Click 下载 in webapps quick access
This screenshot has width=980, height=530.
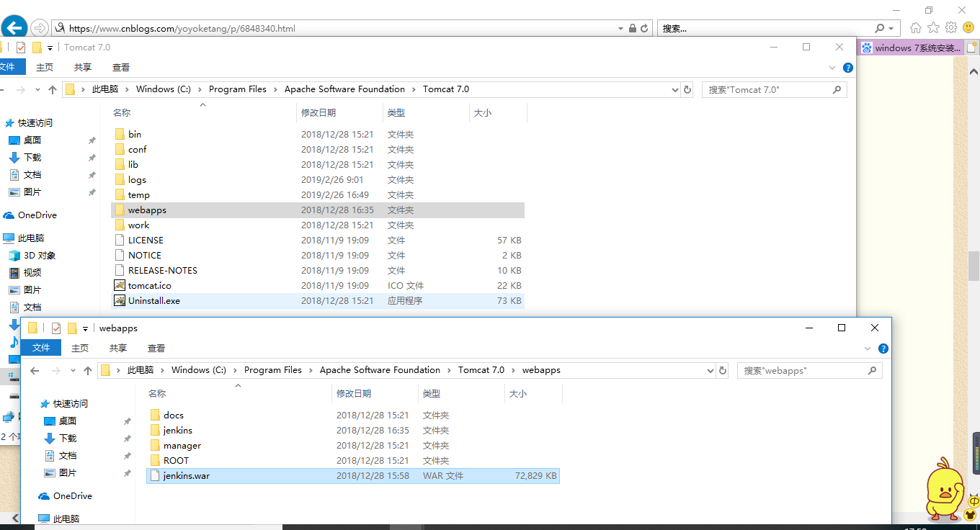tap(67, 439)
